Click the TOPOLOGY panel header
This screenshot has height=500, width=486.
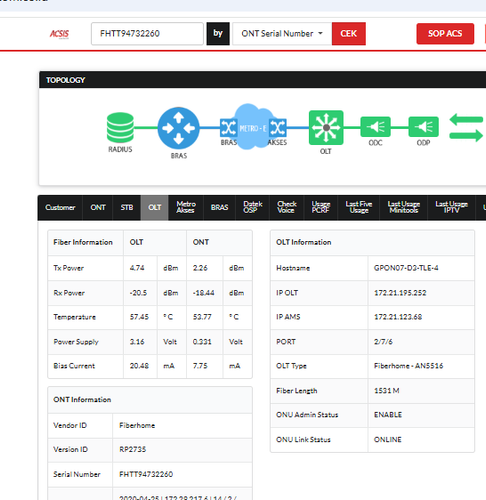262,80
